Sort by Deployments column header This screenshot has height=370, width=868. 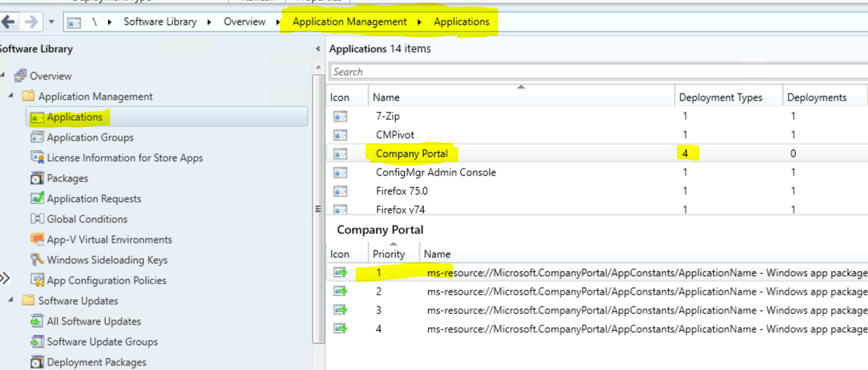click(825, 98)
